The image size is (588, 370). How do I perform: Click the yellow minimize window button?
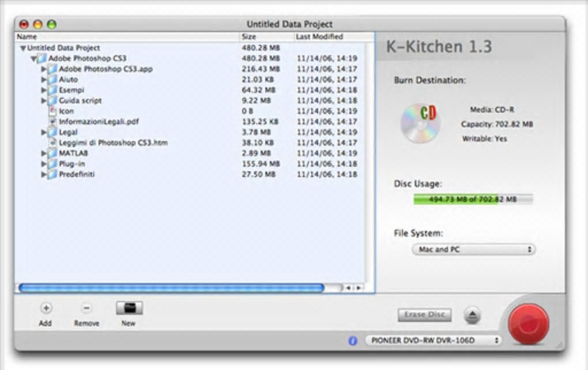(38, 24)
